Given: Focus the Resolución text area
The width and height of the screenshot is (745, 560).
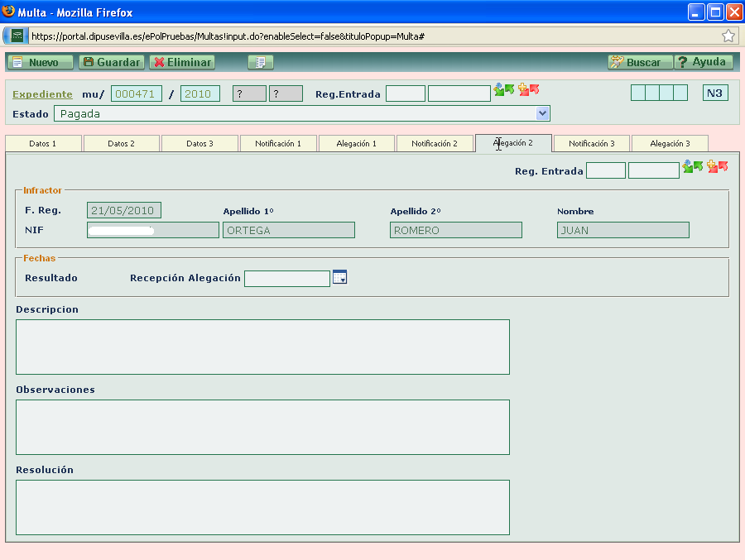Looking at the screenshot, I should [262, 507].
